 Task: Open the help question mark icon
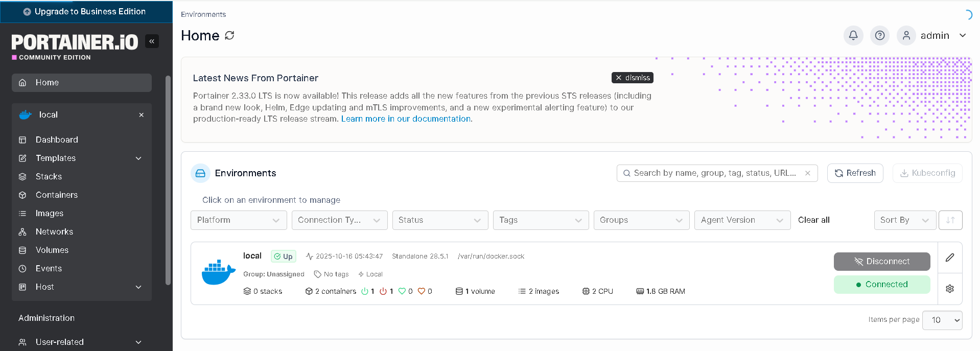[x=879, y=35]
